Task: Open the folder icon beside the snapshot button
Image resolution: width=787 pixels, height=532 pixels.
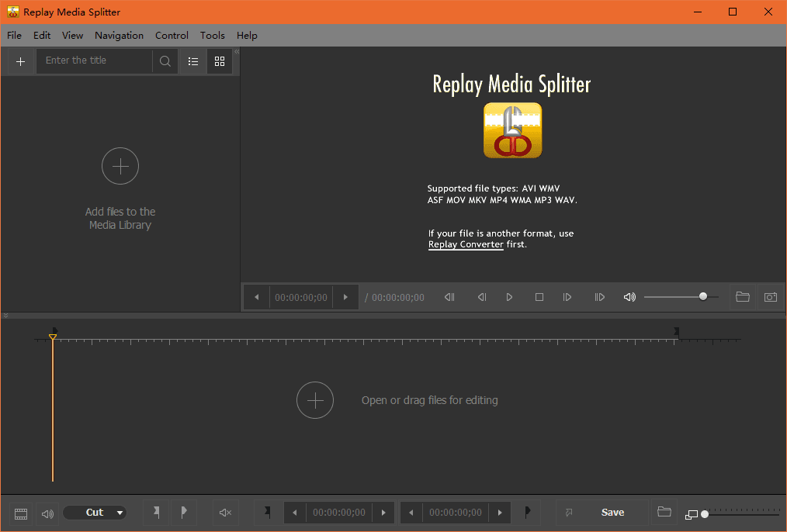Action: tap(742, 297)
